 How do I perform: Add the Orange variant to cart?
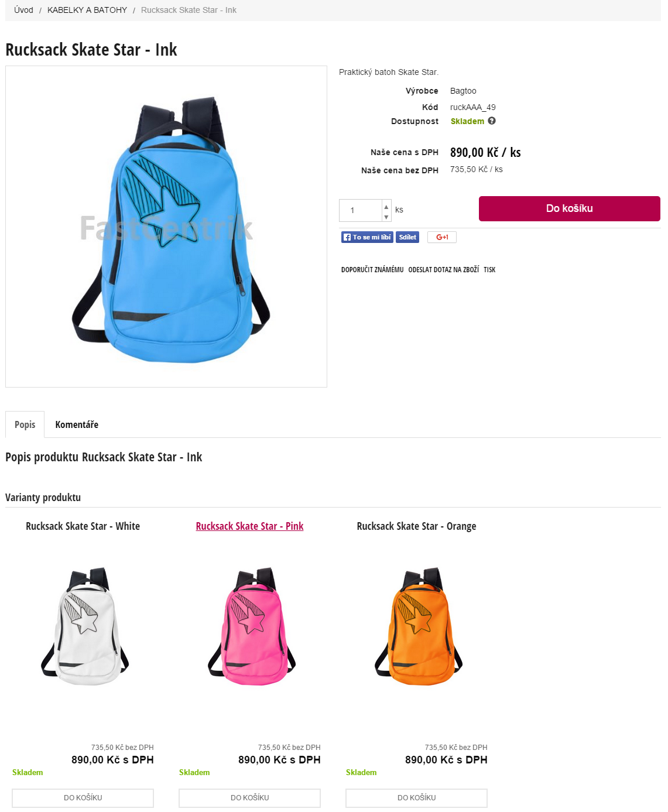417,798
